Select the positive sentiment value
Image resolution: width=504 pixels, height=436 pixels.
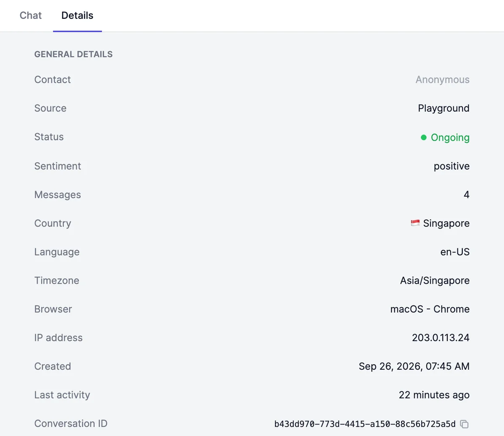[x=451, y=166]
